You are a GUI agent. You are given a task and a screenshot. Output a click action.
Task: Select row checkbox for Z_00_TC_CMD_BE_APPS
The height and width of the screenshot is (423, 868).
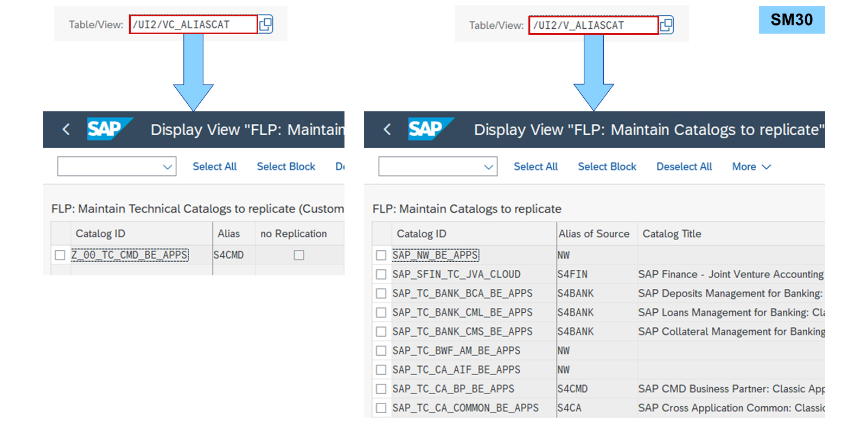[60, 255]
